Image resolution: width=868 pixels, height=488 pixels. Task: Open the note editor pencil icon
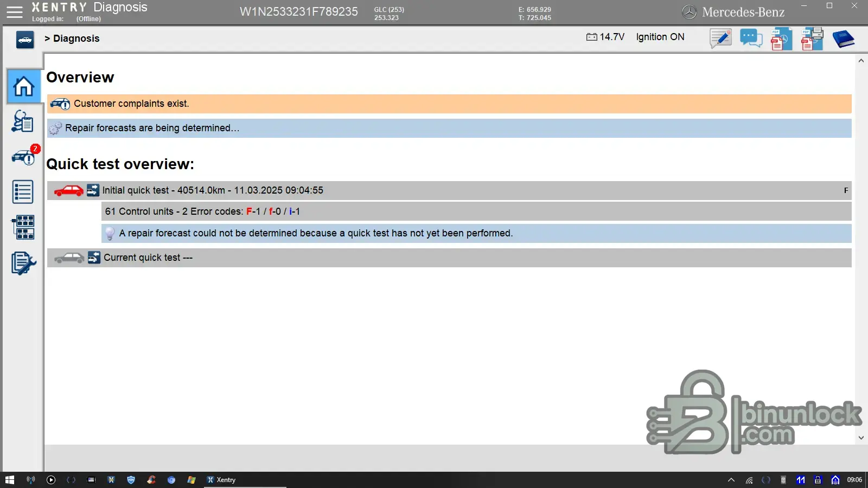pos(721,38)
